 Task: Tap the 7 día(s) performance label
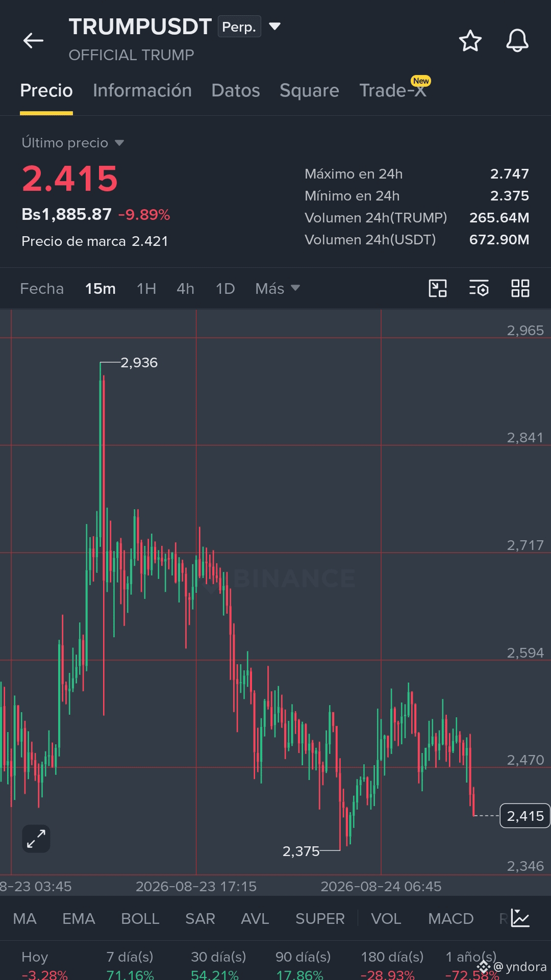[130, 957]
